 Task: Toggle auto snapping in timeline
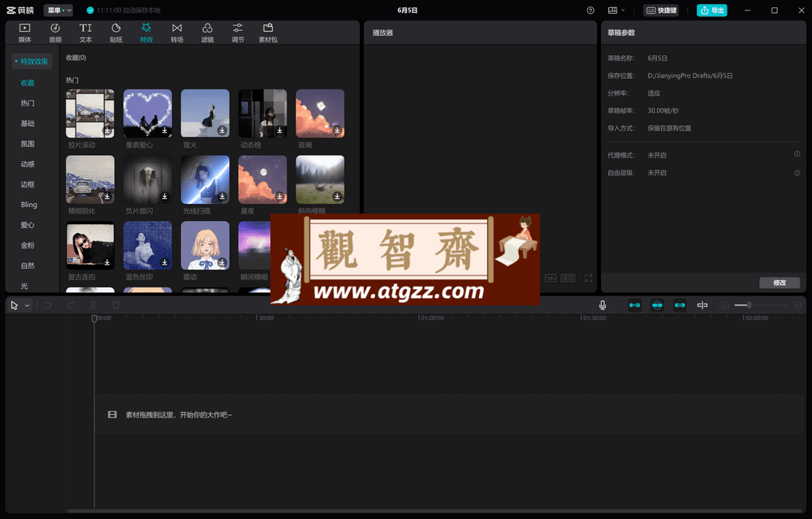point(657,305)
